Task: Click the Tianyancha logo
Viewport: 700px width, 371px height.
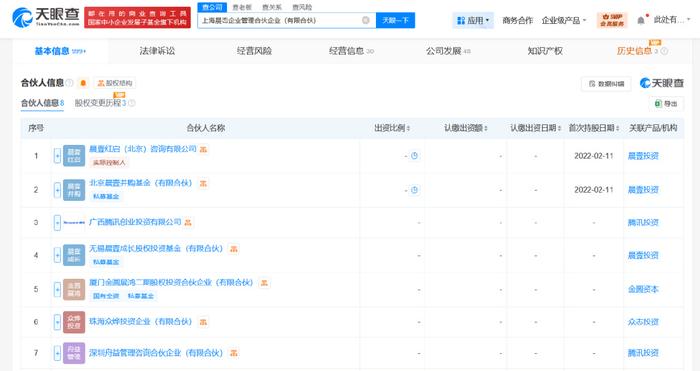Action: [46, 17]
